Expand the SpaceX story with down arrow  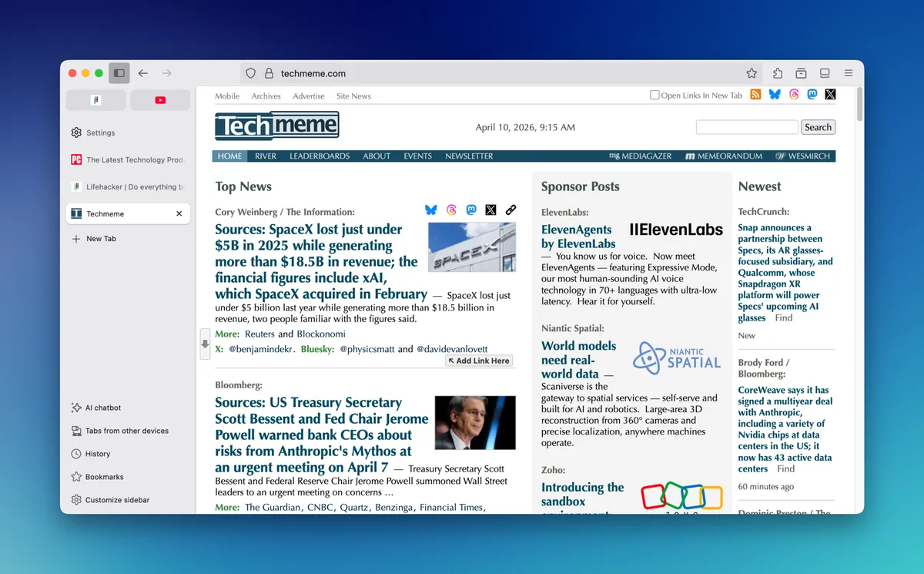click(x=205, y=344)
